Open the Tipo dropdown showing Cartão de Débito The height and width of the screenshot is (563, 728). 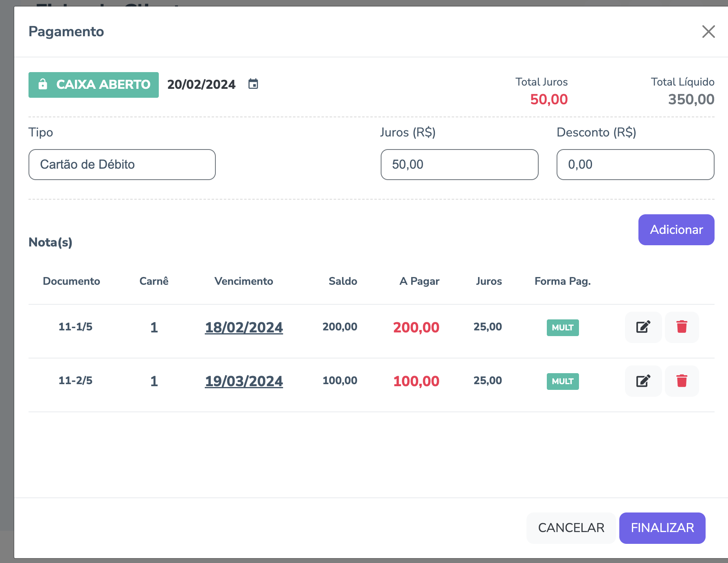122,165
